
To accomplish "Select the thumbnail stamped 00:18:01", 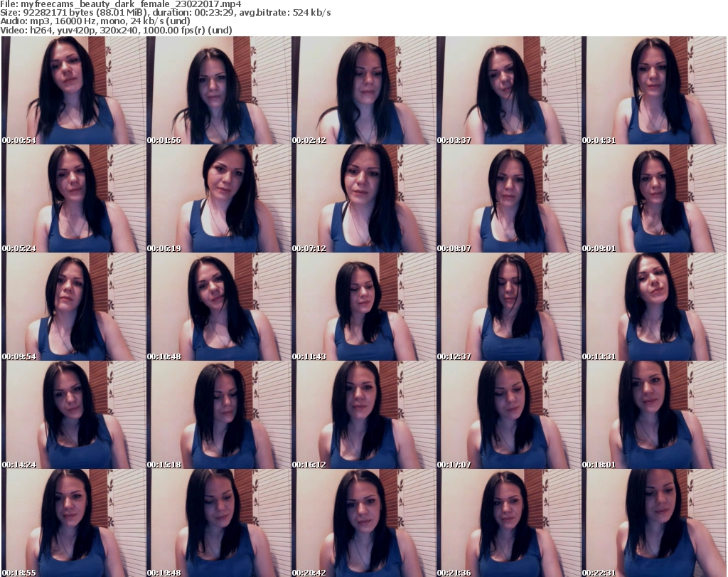I will [x=654, y=415].
